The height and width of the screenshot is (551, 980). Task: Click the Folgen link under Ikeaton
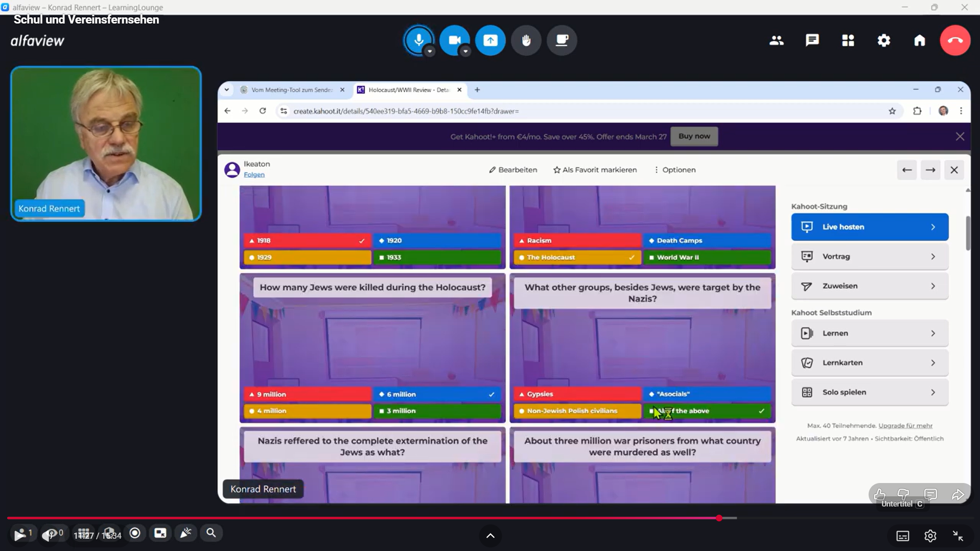254,175
